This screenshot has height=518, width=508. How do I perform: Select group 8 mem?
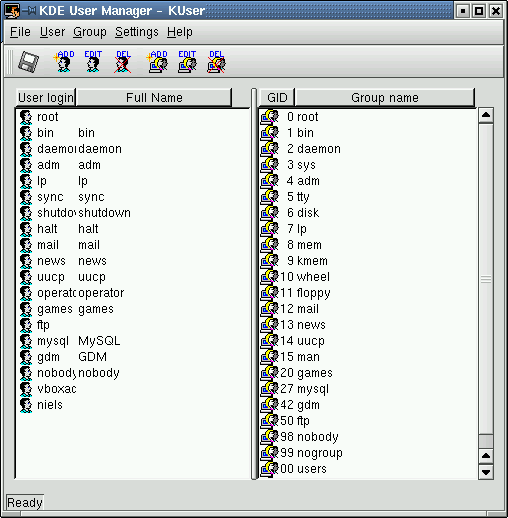pos(368,245)
